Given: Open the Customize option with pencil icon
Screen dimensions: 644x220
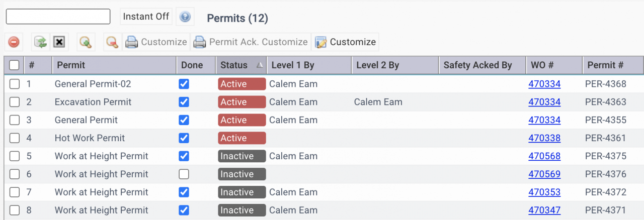Looking at the screenshot, I should 345,42.
